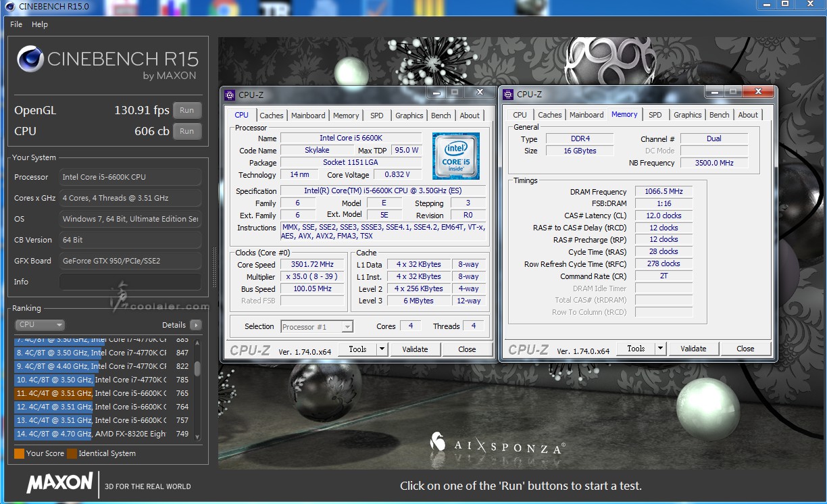Switch to Bench tab in left CPU-Z window
Image resolution: width=827 pixels, height=504 pixels.
(x=441, y=116)
